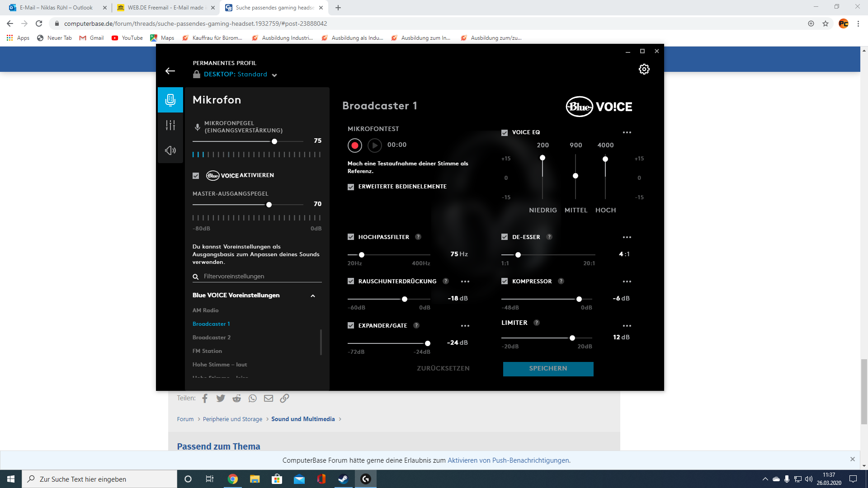
Task: Open the speaker acoustics sidebar icon
Action: click(x=170, y=150)
